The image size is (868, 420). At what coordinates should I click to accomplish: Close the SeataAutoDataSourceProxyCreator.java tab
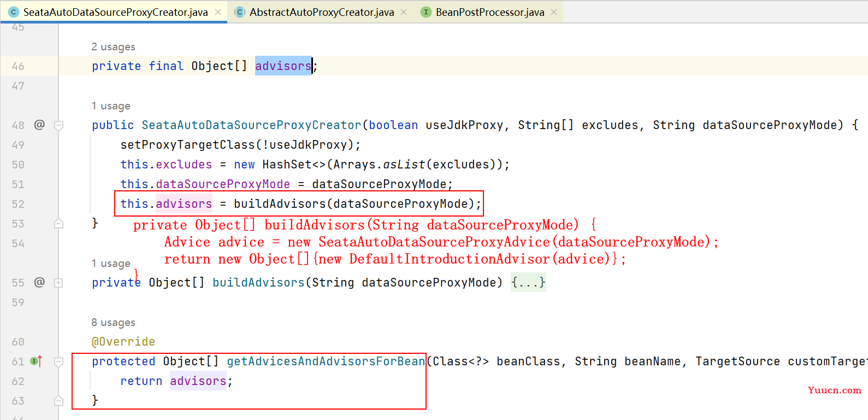pyautogui.click(x=218, y=12)
